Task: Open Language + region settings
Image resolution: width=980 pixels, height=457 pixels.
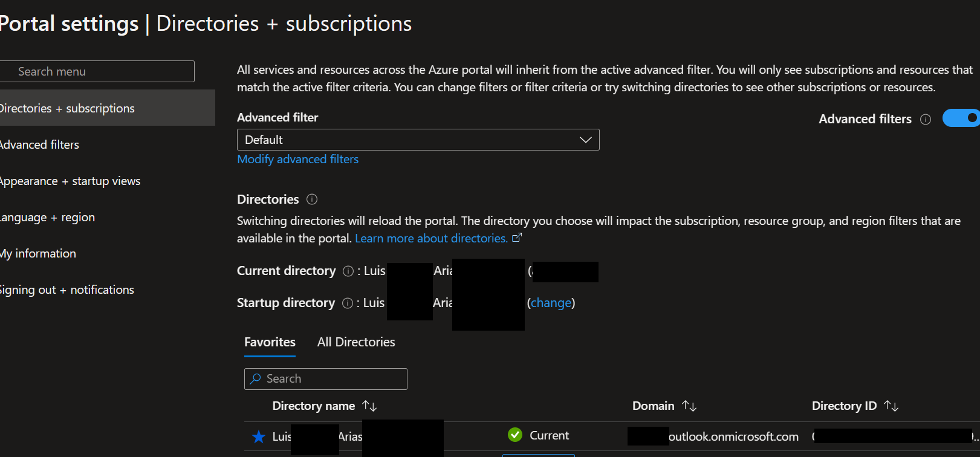Action: coord(48,217)
